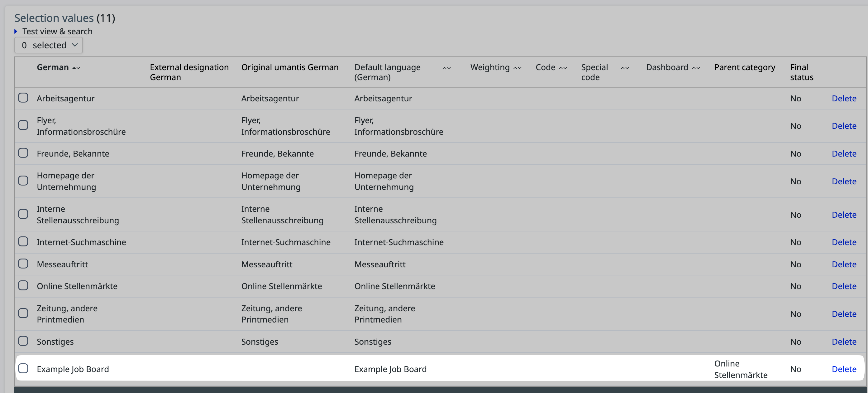Select checkbox for Zeitung, andere Printmedien

click(23, 313)
